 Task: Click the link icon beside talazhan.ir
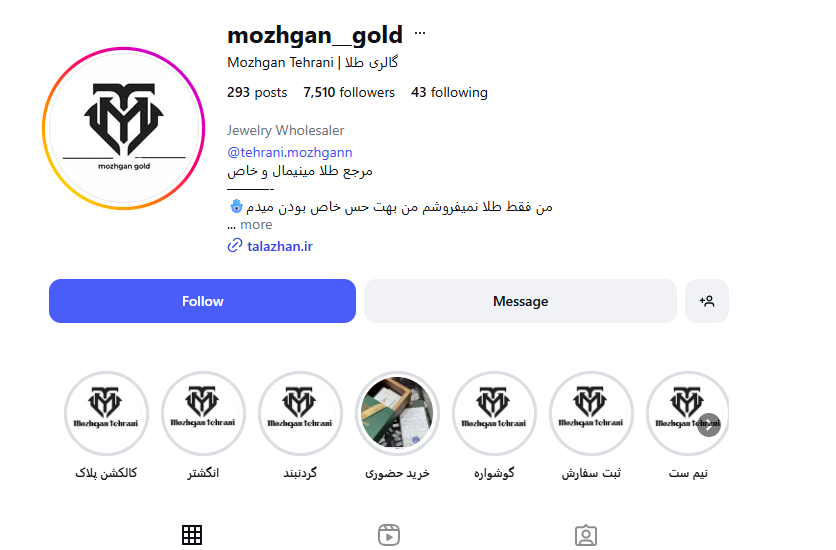point(235,246)
